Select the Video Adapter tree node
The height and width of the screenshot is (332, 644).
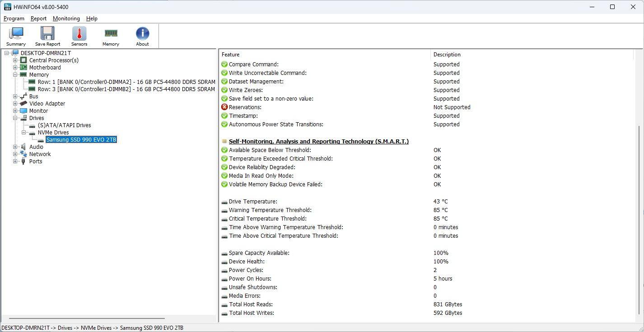coord(47,104)
